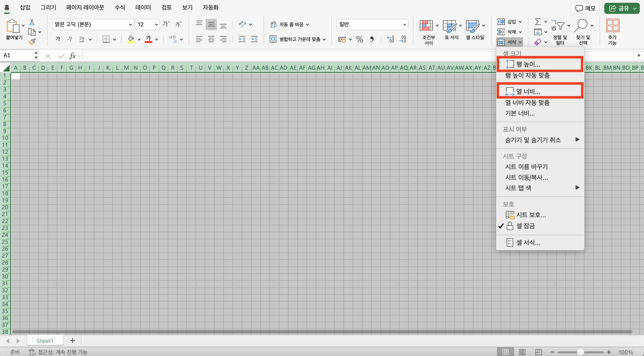Expand the formula bar arrow
Screen dimensions: 644x356
(x=638, y=56)
